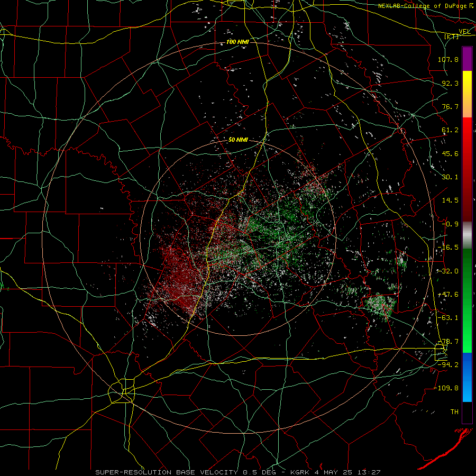Screen dimensions: 476x476
Task: Click the 107.8 scale value
Action: [448, 59]
